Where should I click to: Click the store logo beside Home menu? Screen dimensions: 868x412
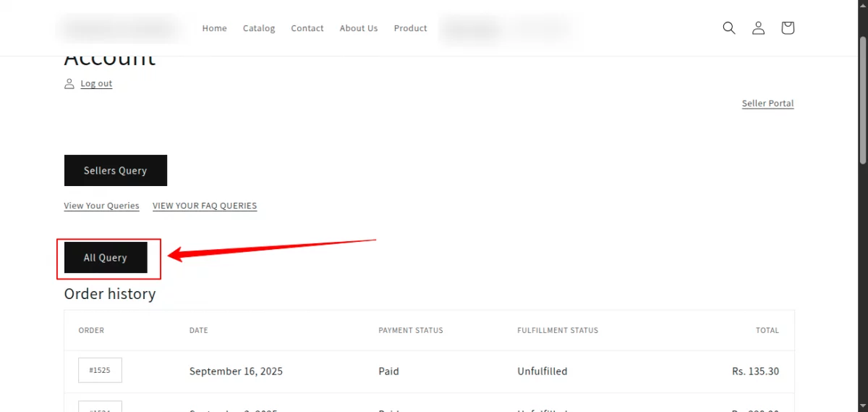(x=119, y=28)
